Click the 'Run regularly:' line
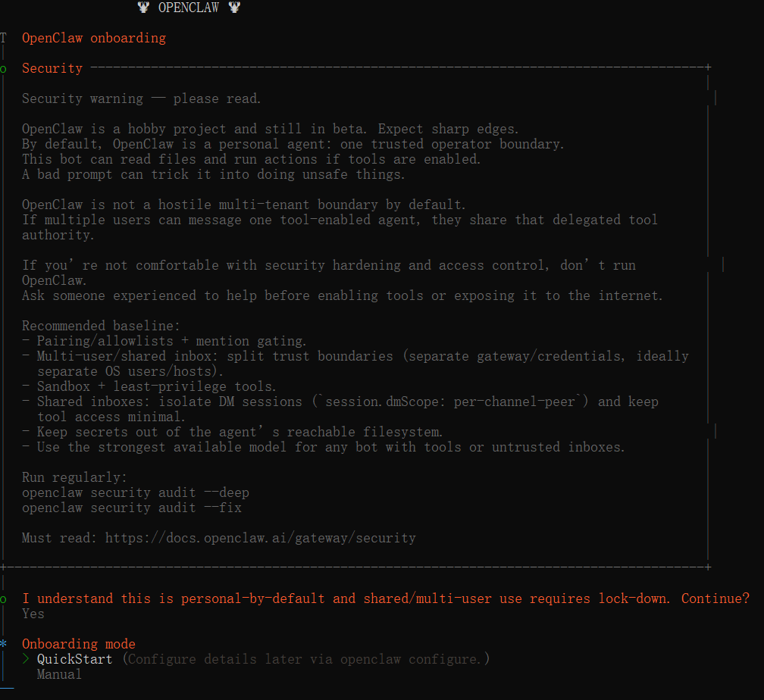The width and height of the screenshot is (764, 700). pyautogui.click(x=74, y=477)
